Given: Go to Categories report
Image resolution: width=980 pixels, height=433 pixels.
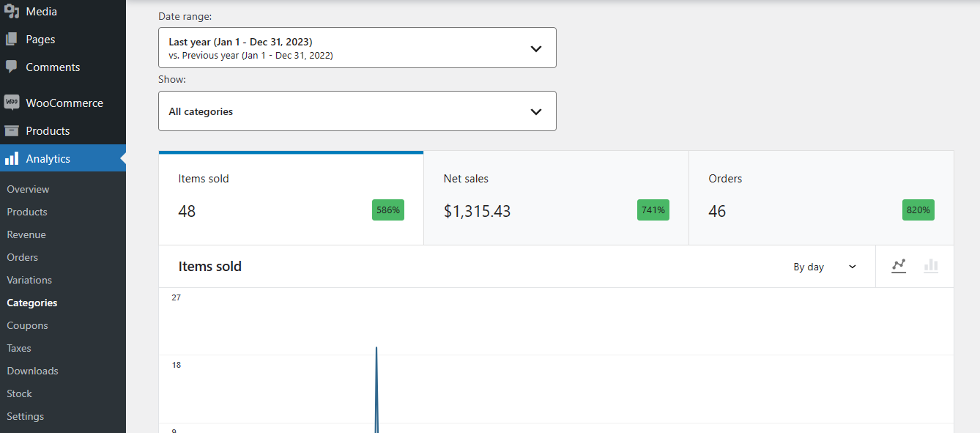Looking at the screenshot, I should tap(32, 303).
